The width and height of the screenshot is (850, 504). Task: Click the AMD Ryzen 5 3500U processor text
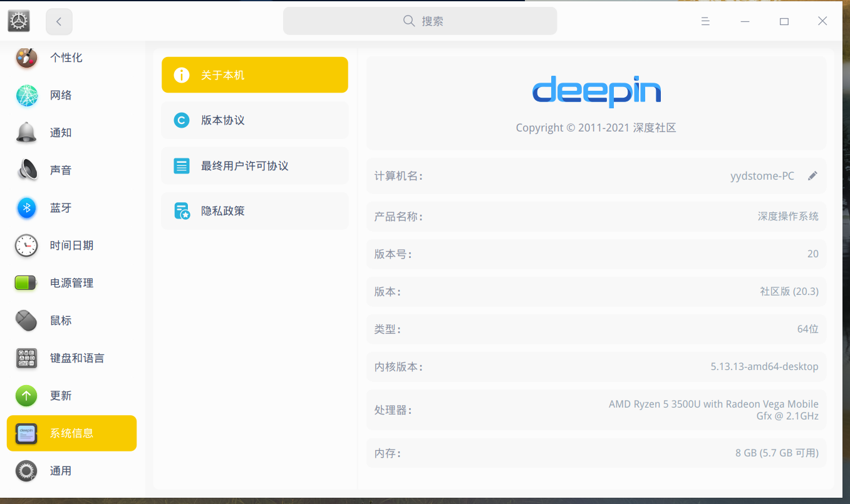pyautogui.click(x=713, y=410)
